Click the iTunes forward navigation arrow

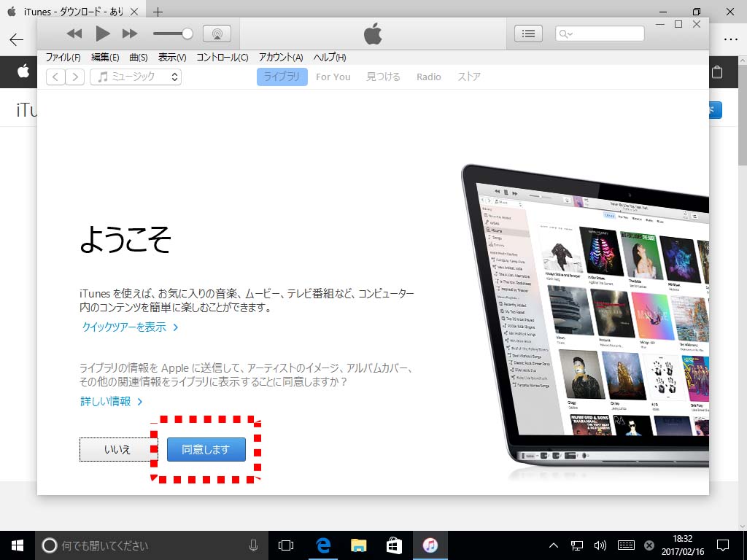point(75,77)
